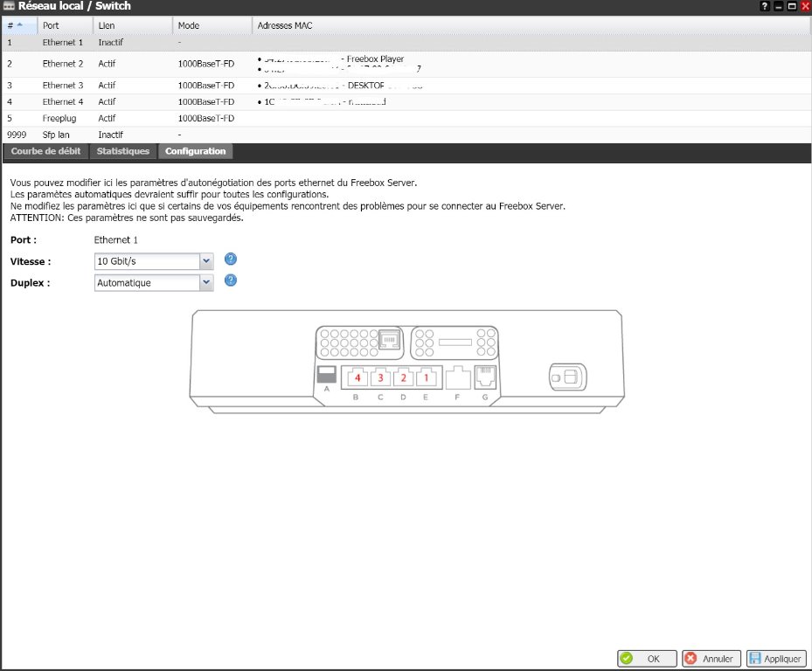Click Ethernet port 3 on Freebox diagram
Image resolution: width=812 pixels, height=671 pixels.
point(380,378)
